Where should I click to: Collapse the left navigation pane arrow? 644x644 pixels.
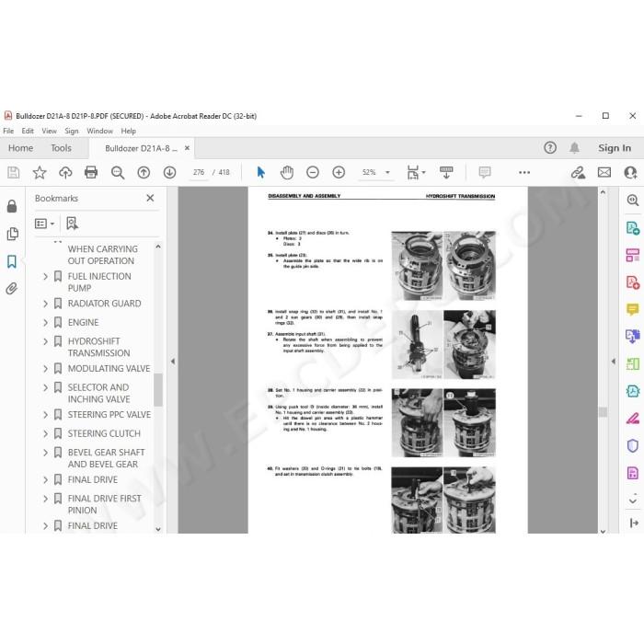[173, 362]
